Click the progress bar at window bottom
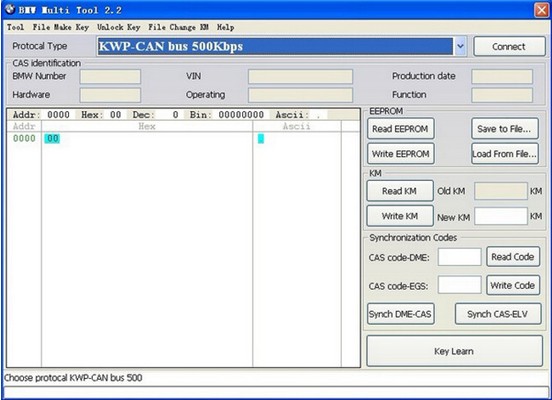The height and width of the screenshot is (400, 552). tap(276, 391)
